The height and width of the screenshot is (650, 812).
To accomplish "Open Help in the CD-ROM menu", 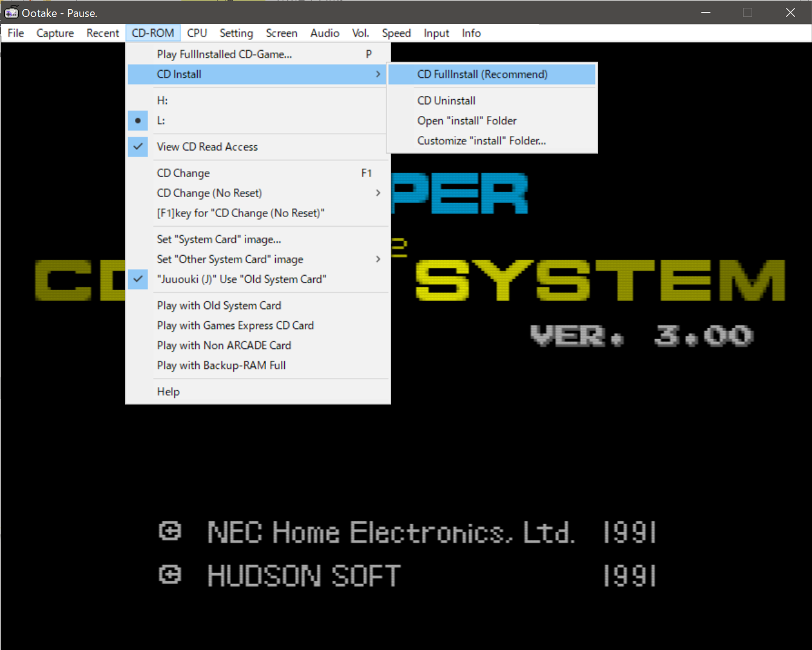I will click(258, 392).
